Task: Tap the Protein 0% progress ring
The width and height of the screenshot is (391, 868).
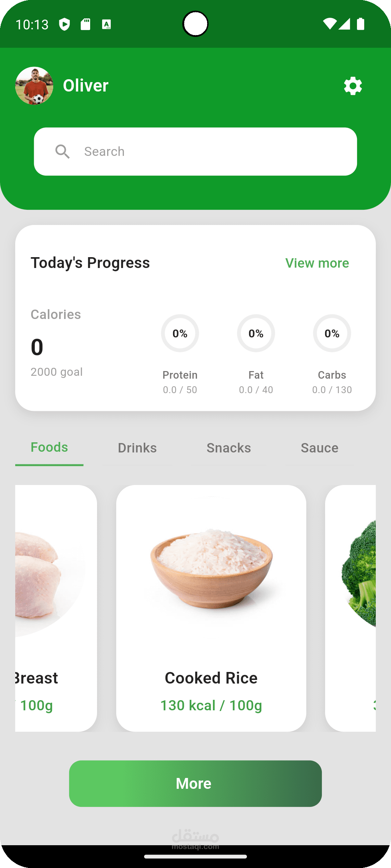Action: 180,333
